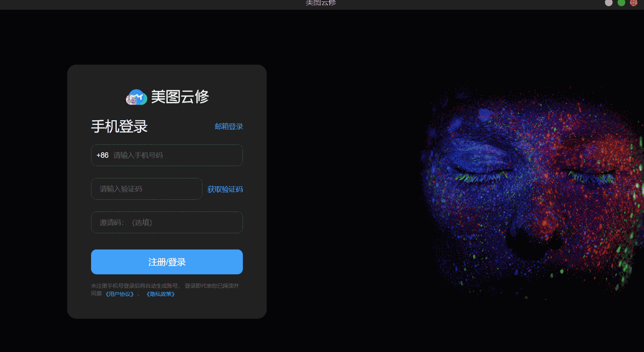Open the 《用户协议》 user agreement
Screen dimensions: 644x352
(x=120, y=294)
